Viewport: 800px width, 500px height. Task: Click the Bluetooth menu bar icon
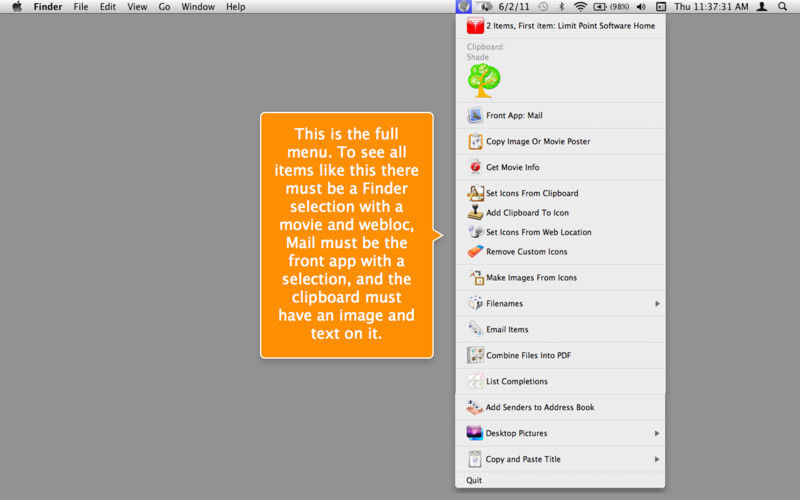[562, 7]
